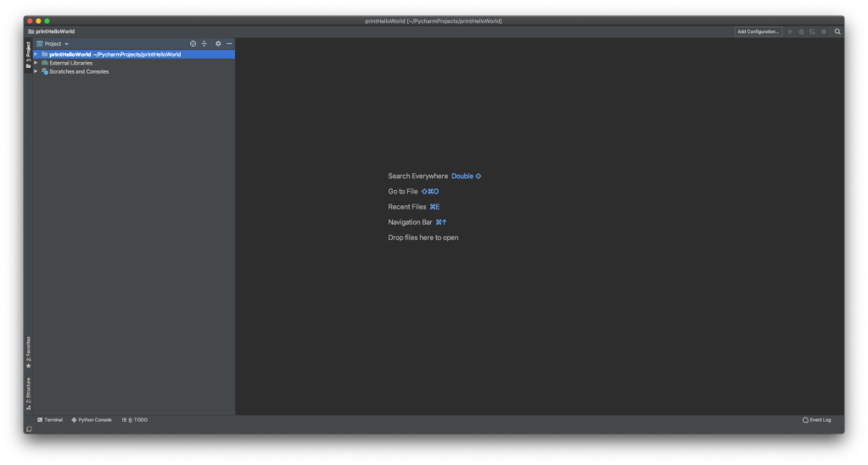Click the Stop square icon

click(823, 31)
